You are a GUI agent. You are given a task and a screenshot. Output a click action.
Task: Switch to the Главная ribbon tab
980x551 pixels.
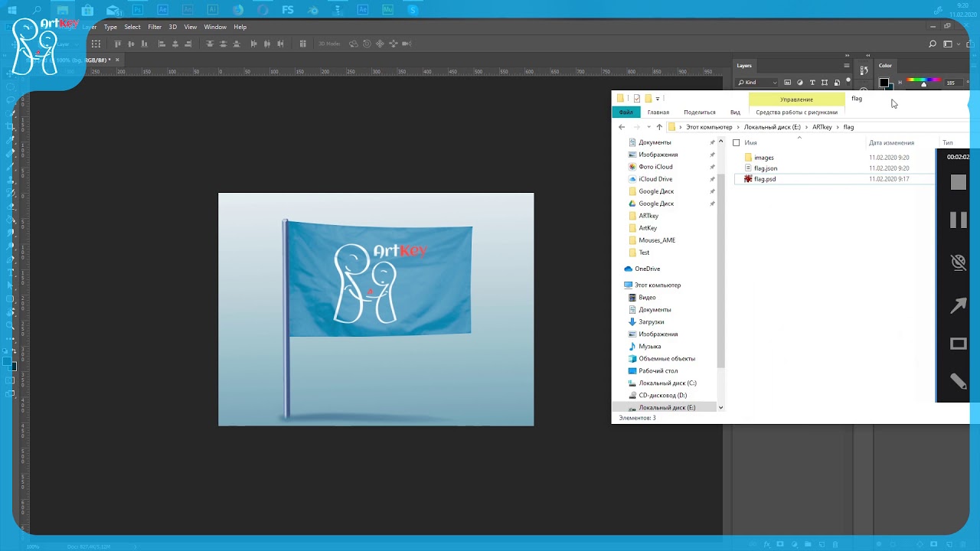click(x=658, y=112)
